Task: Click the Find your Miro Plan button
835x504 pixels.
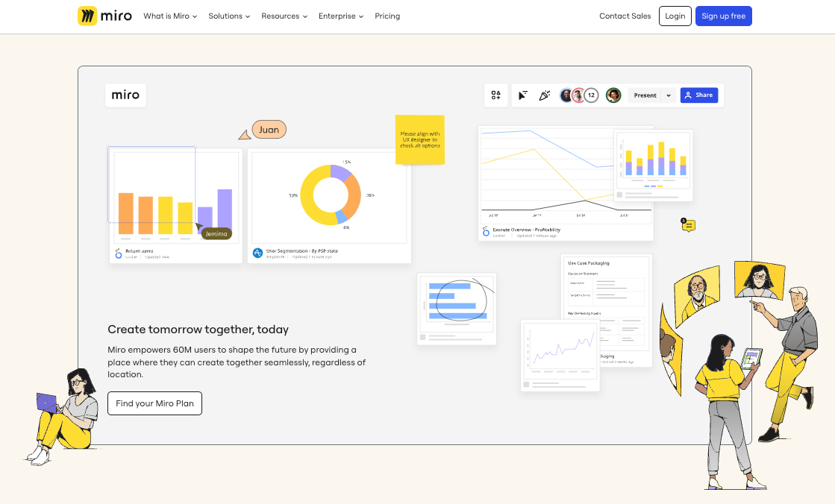Action: tap(154, 403)
